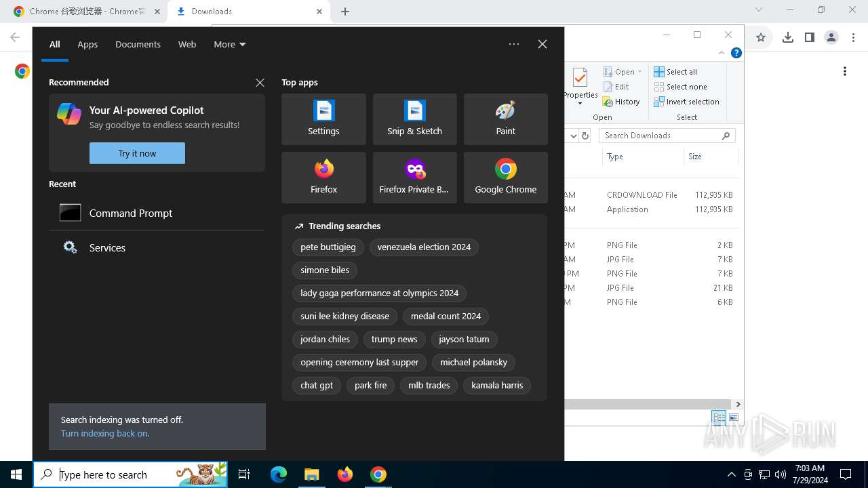
Task: Open Chrome tab search dropdown
Action: pyautogui.click(x=759, y=10)
